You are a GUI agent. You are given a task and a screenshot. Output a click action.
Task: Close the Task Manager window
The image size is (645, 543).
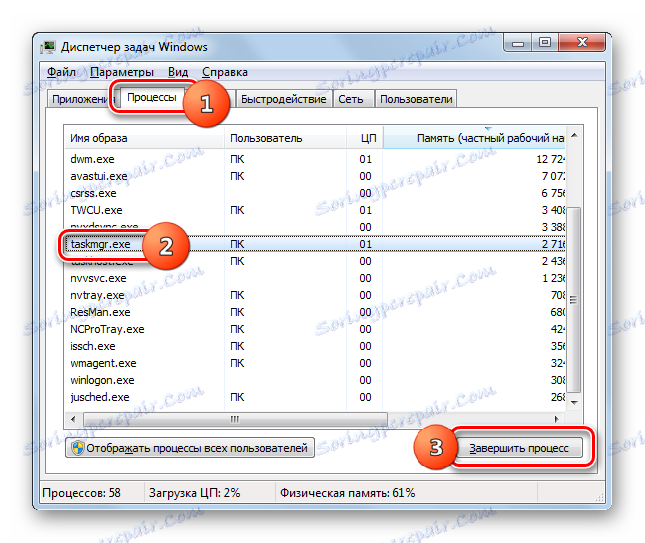point(582,42)
